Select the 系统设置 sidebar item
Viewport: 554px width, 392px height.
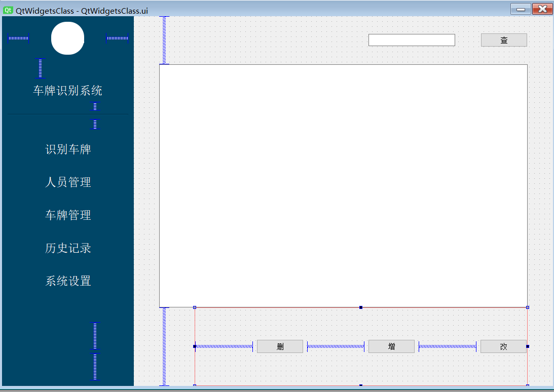pyautogui.click(x=68, y=281)
